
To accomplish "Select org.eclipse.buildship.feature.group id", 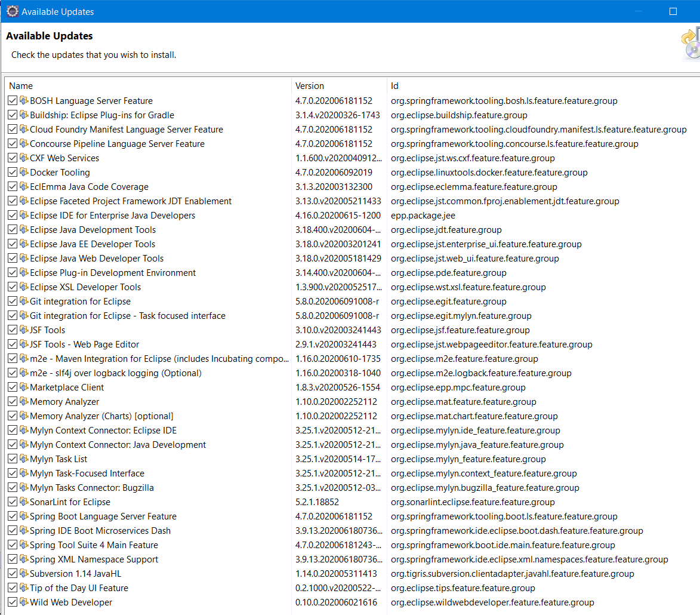I will pyautogui.click(x=459, y=115).
